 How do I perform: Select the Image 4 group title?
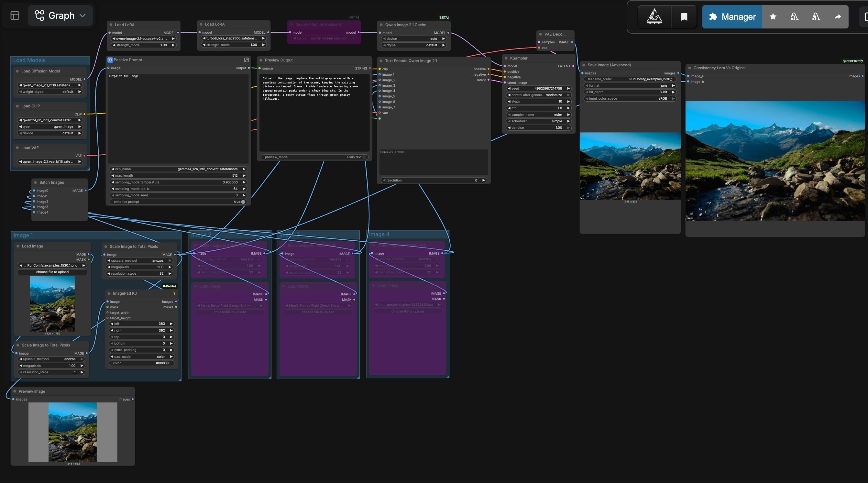(379, 234)
